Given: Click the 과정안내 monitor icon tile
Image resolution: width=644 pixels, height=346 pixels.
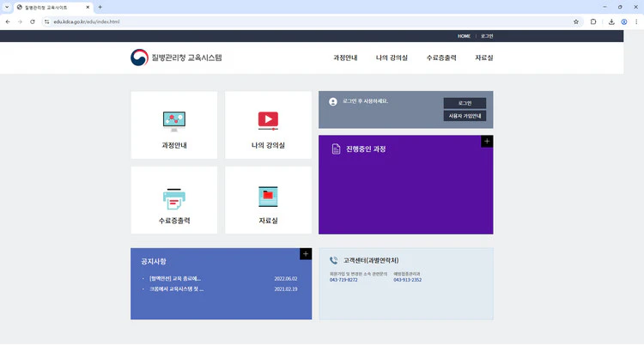Looking at the screenshot, I should [x=174, y=120].
